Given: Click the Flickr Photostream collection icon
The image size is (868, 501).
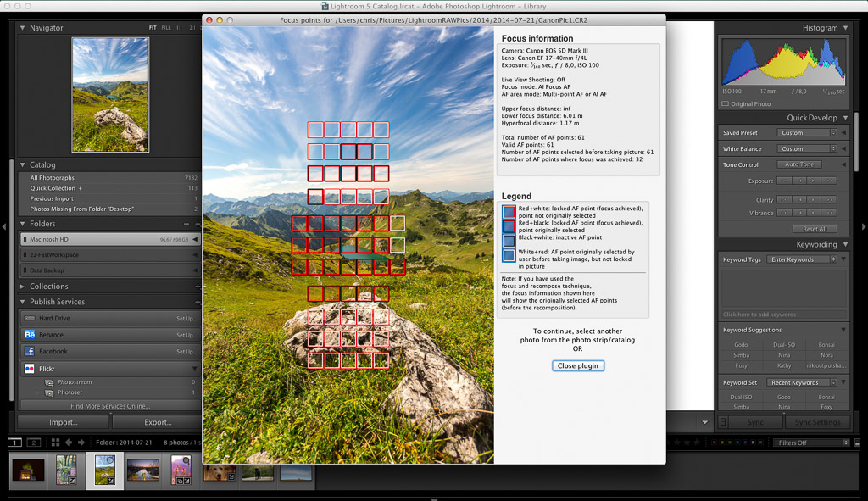Looking at the screenshot, I should click(x=49, y=382).
